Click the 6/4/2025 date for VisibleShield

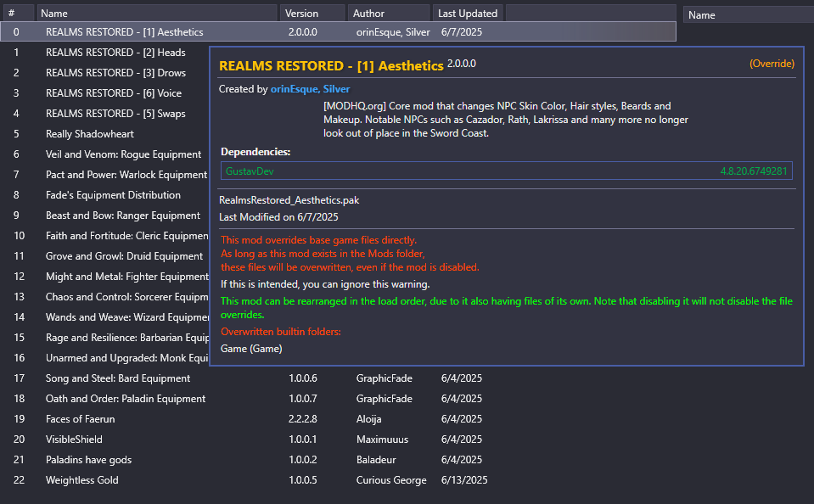[462, 440]
